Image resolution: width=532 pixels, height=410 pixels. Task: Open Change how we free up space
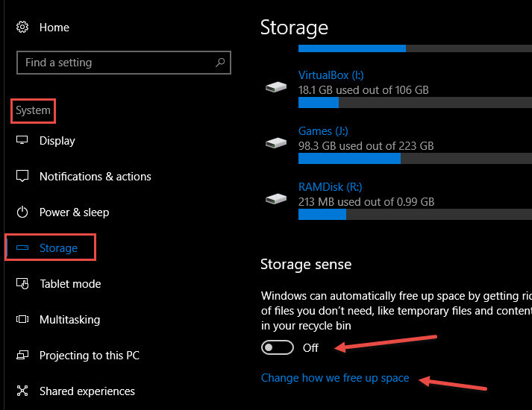tap(335, 378)
